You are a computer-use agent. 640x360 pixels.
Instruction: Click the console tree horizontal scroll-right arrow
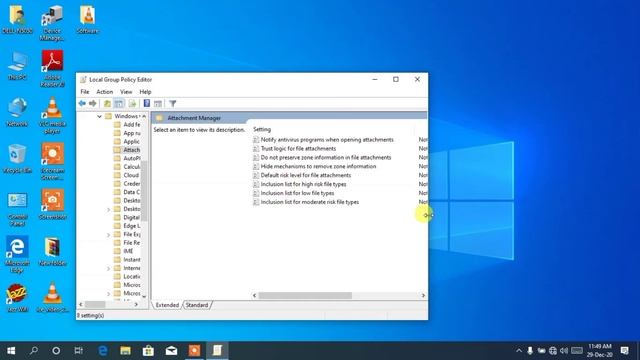tap(136, 304)
